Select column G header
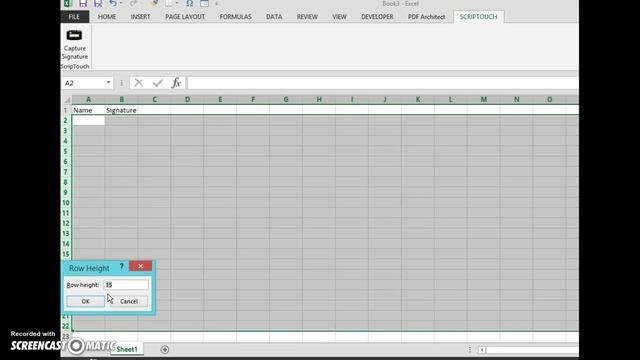Image resolution: width=640 pixels, height=360 pixels. (286, 100)
